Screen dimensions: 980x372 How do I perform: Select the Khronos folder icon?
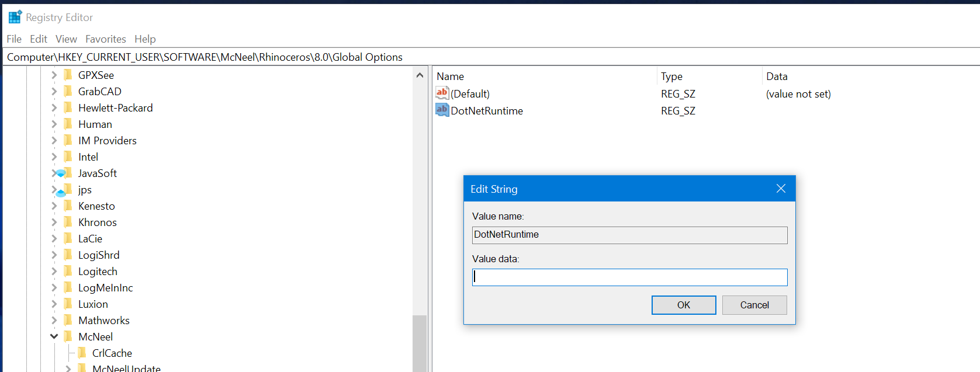tap(68, 222)
